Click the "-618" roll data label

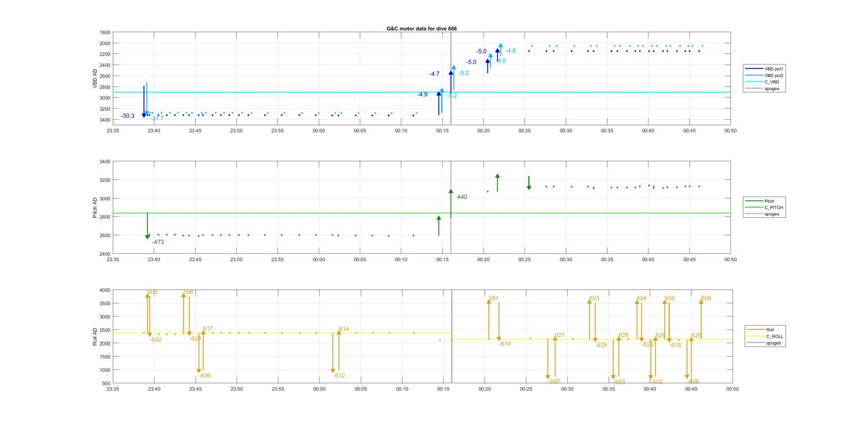tap(675, 346)
